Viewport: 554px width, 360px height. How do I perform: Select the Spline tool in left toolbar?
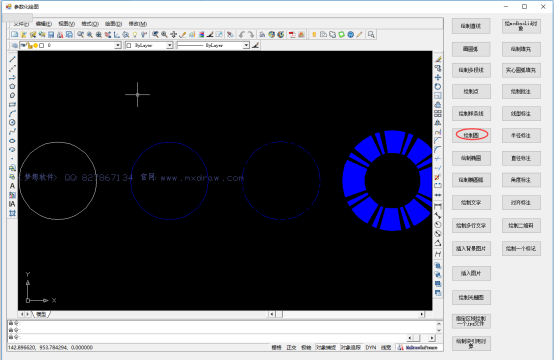tap(12, 132)
